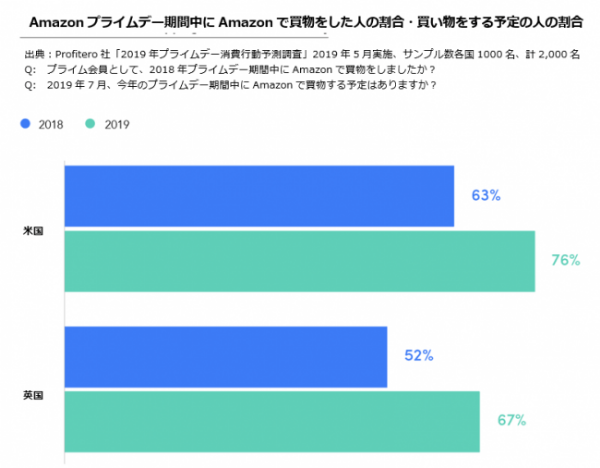Click the 52% data label

point(418,355)
